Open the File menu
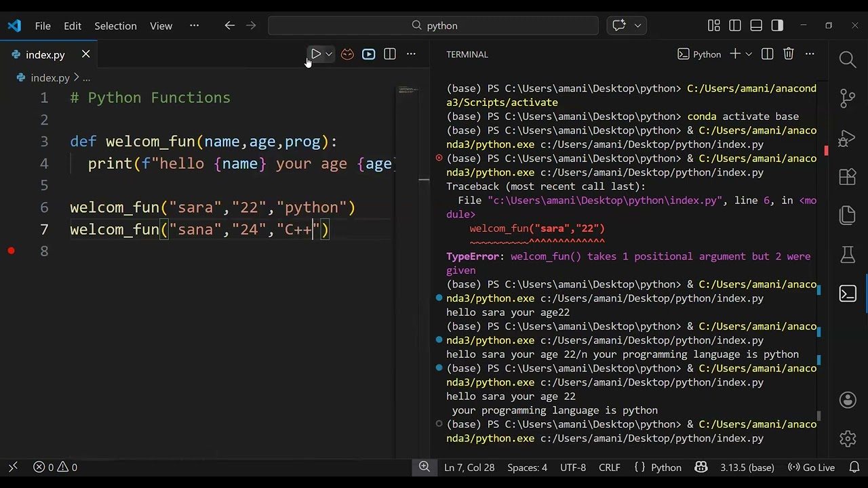 pyautogui.click(x=43, y=26)
